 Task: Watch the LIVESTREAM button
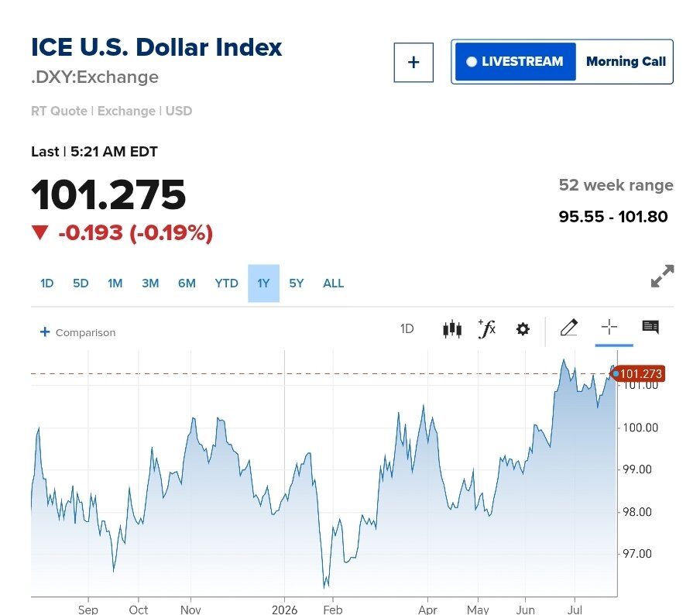516,62
